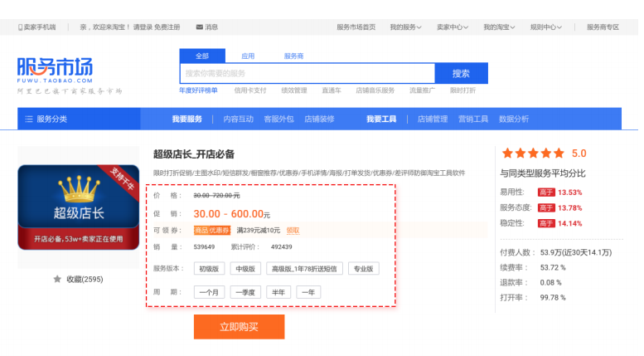This screenshot has width=644, height=356.
Task: Choose the 一年 period option
Action: [308, 292]
